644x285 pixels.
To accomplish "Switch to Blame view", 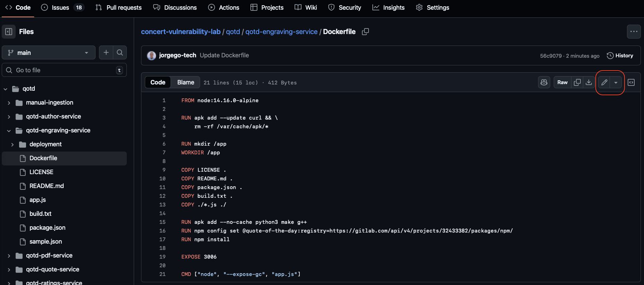I will tap(185, 82).
